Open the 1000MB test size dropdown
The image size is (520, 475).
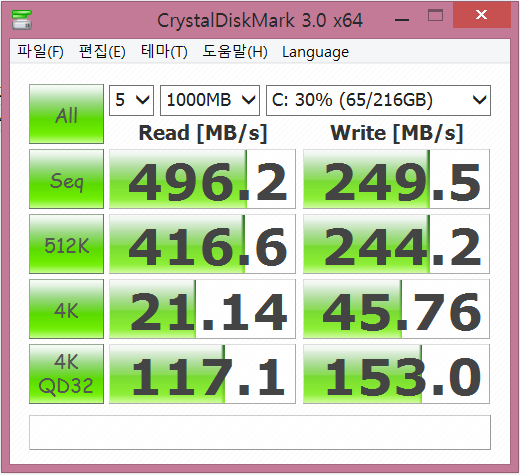210,100
